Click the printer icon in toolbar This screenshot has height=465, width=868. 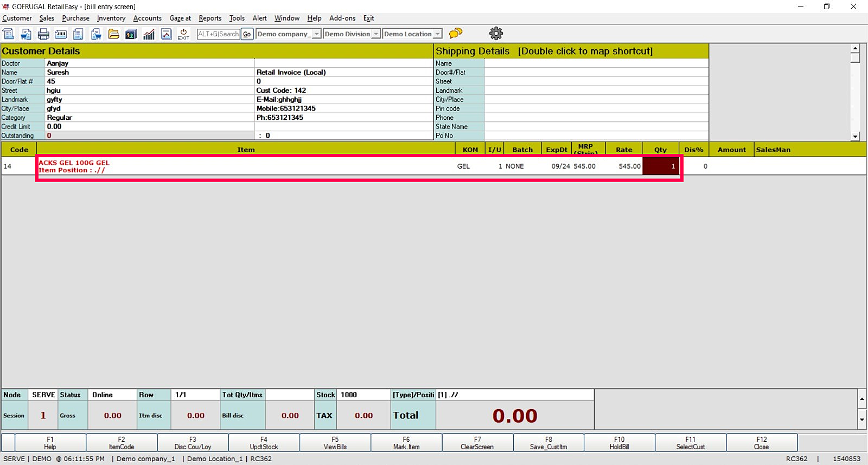tap(43, 34)
